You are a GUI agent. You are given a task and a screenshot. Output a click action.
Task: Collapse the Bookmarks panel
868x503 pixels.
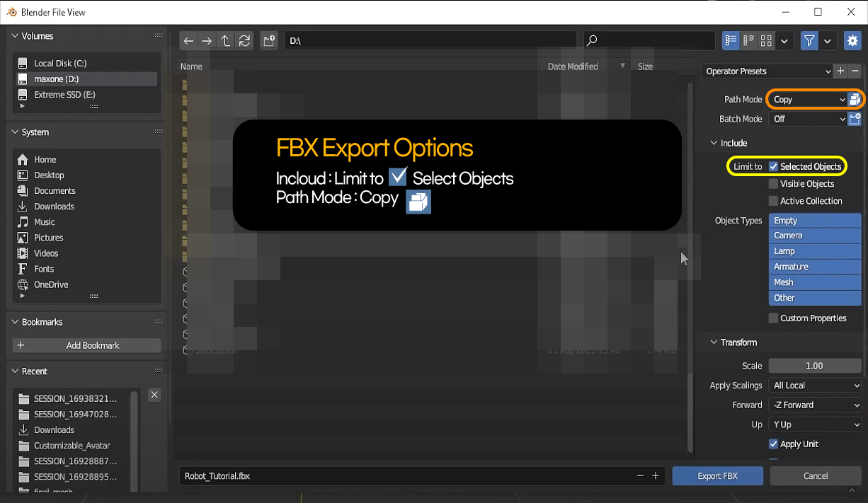coord(15,322)
